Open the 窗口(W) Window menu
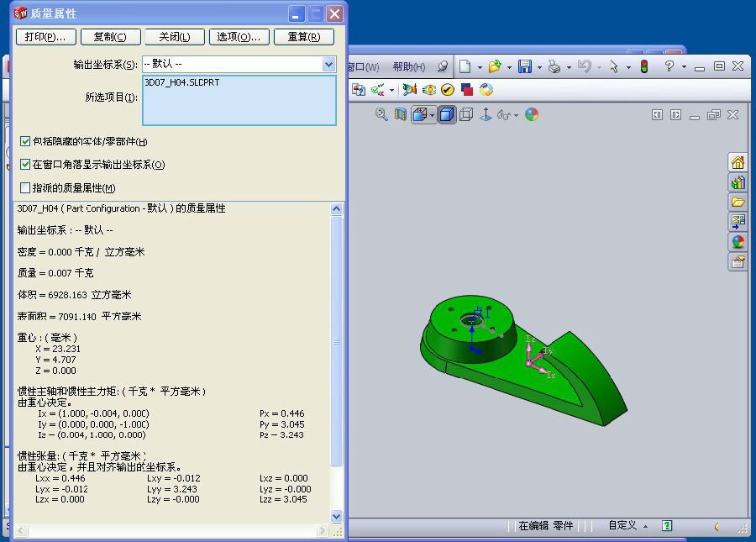The image size is (756, 542). 364,66
